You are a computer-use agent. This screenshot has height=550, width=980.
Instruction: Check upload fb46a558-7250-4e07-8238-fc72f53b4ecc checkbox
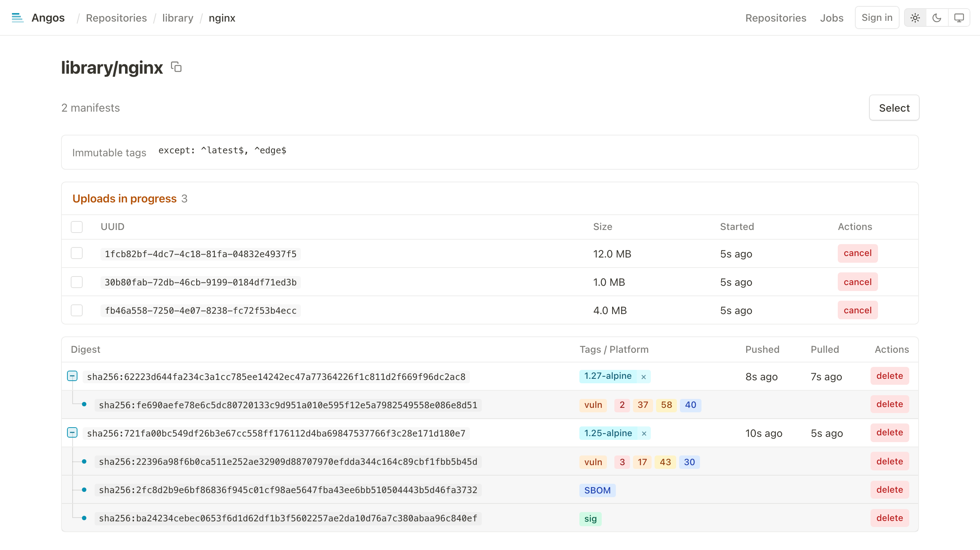point(77,310)
